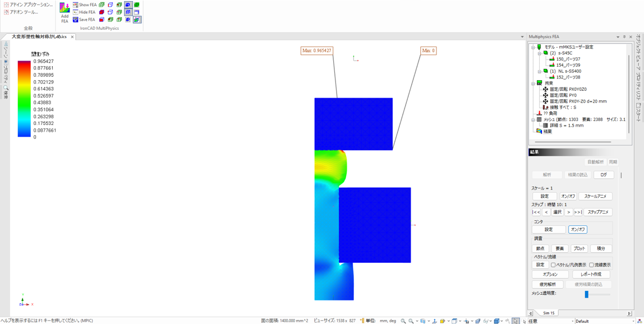Click the arrow select cursor tool in status bar

click(516, 321)
